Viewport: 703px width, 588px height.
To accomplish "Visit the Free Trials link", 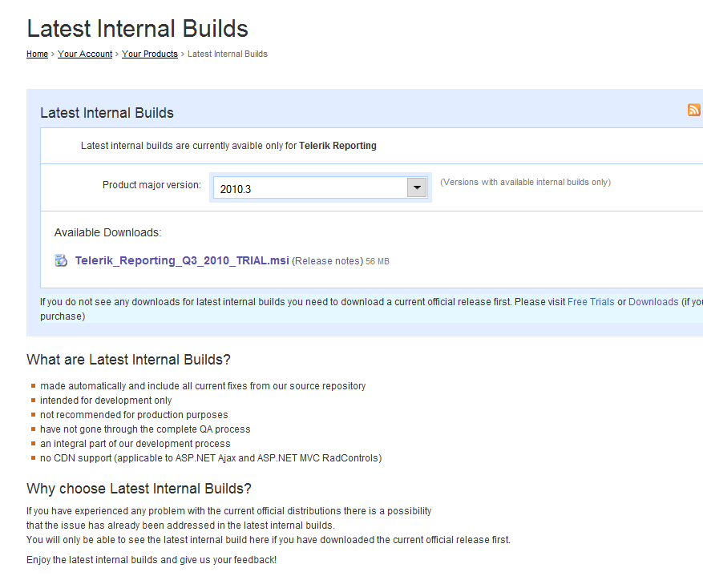I will [591, 302].
